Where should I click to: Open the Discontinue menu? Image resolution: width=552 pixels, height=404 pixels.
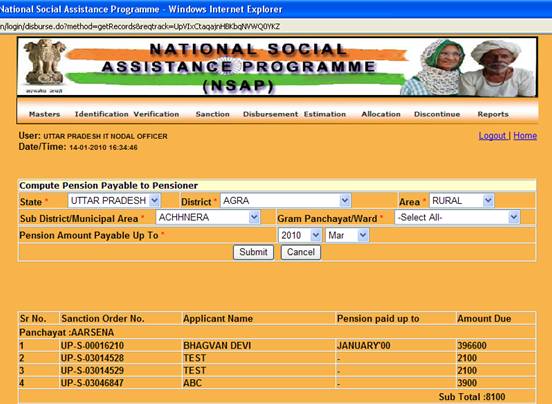point(437,114)
